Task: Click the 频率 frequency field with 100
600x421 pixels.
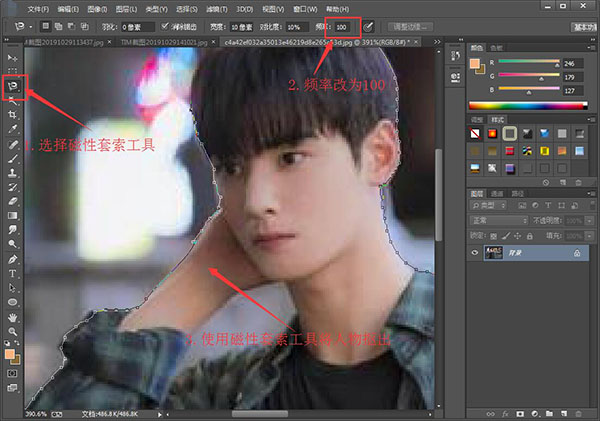Action: pyautogui.click(x=342, y=27)
